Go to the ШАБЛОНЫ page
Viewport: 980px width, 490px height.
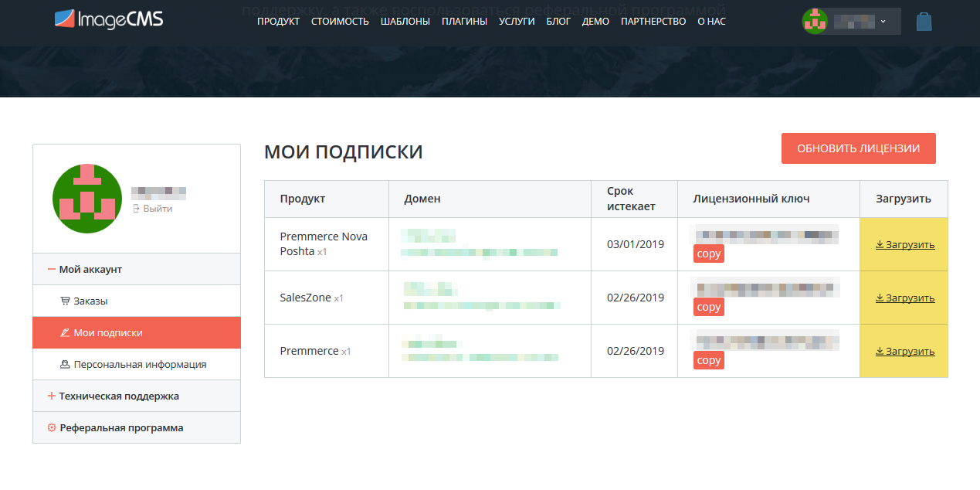pyautogui.click(x=405, y=22)
